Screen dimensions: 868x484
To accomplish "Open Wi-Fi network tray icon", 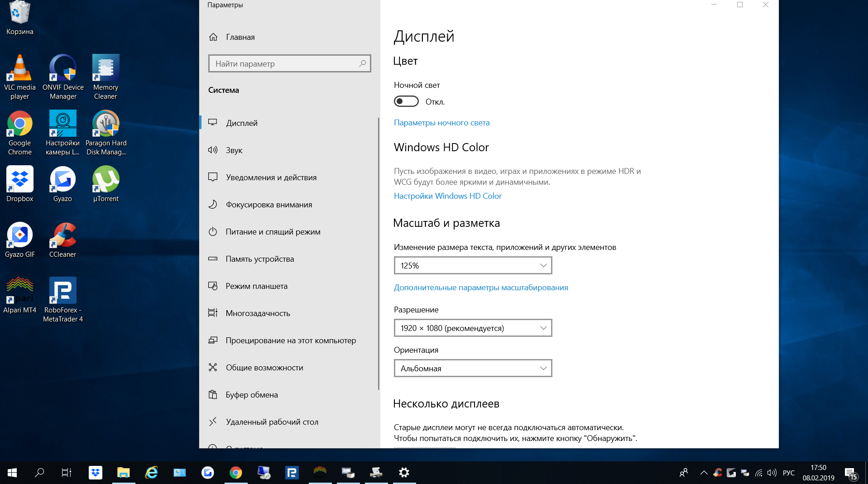I will coord(759,473).
